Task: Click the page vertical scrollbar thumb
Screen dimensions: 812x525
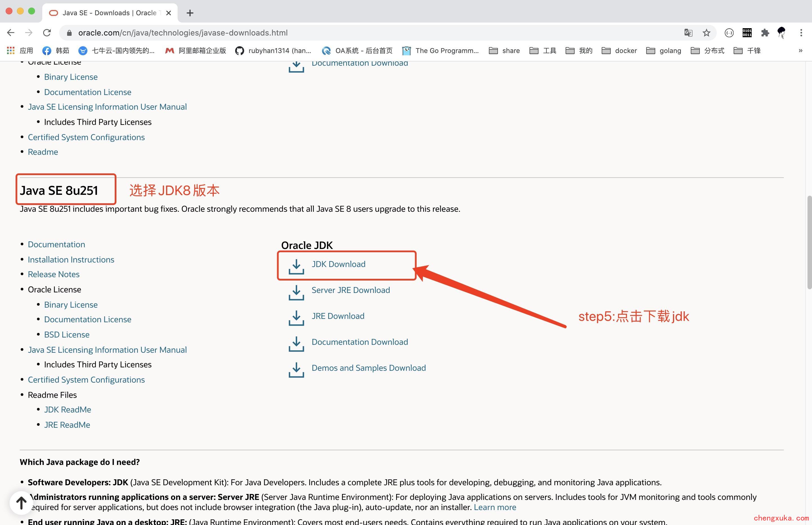Action: (x=809, y=242)
